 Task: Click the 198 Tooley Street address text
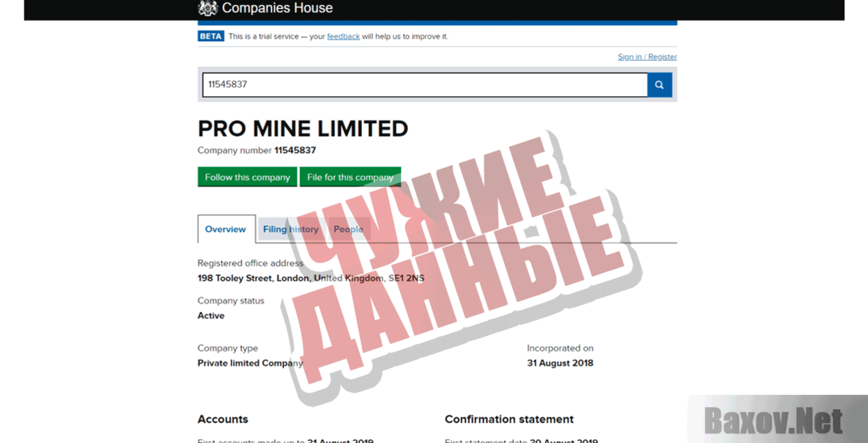pyautogui.click(x=311, y=278)
